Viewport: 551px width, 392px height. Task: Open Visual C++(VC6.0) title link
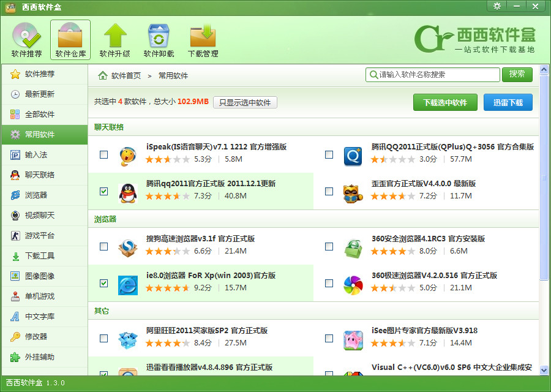452,367
